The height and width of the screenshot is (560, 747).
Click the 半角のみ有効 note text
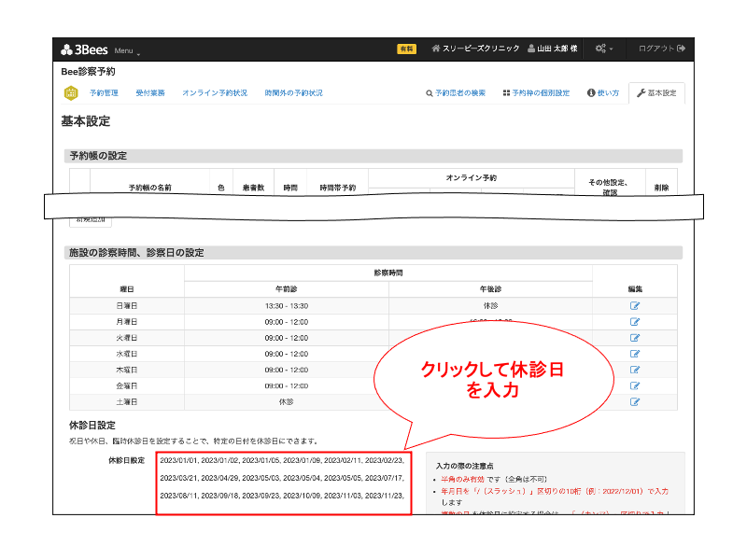(462, 480)
